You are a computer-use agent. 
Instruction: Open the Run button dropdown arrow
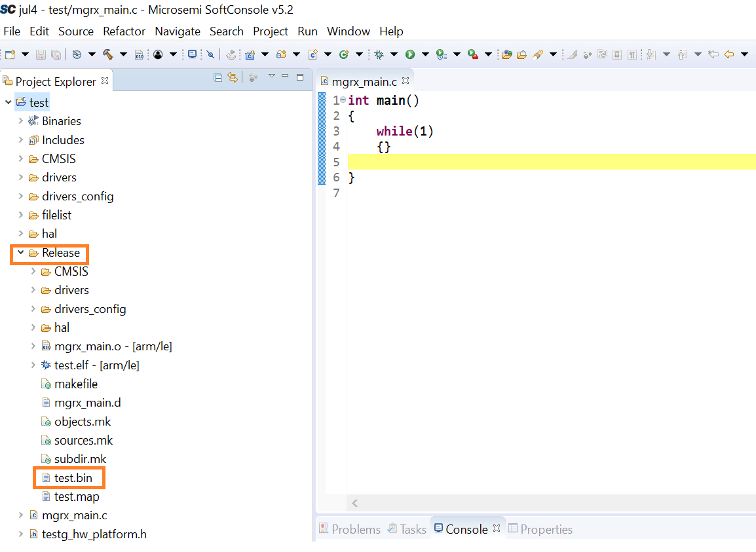tap(425, 54)
